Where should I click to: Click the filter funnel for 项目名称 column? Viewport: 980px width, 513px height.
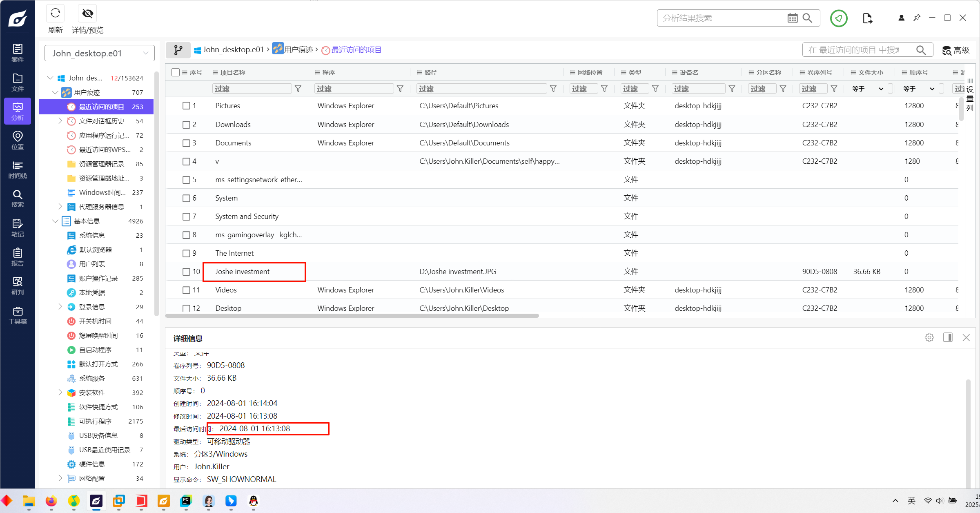tap(298, 89)
